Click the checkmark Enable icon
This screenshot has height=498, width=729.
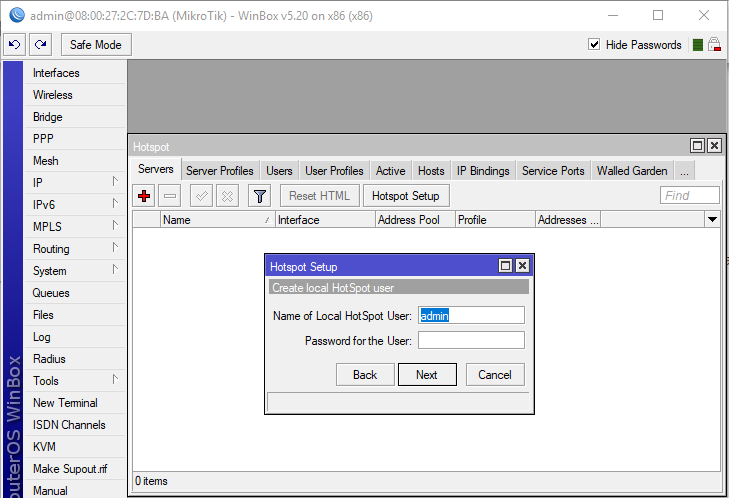201,196
